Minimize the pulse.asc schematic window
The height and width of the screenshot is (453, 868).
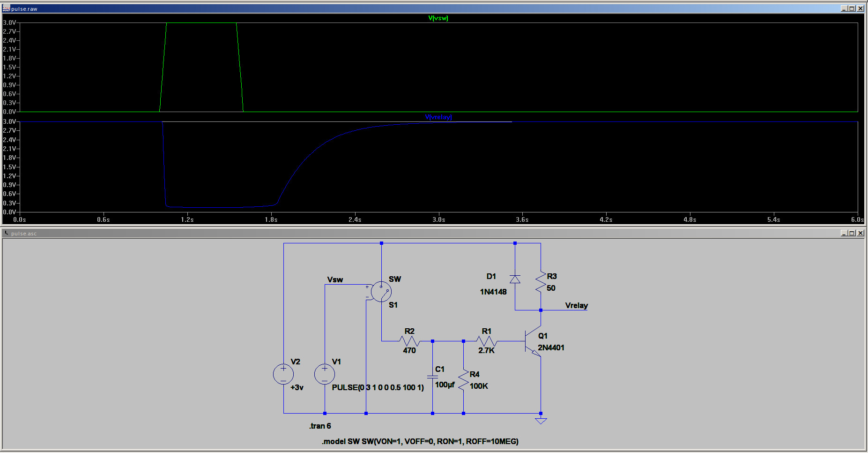coord(844,233)
